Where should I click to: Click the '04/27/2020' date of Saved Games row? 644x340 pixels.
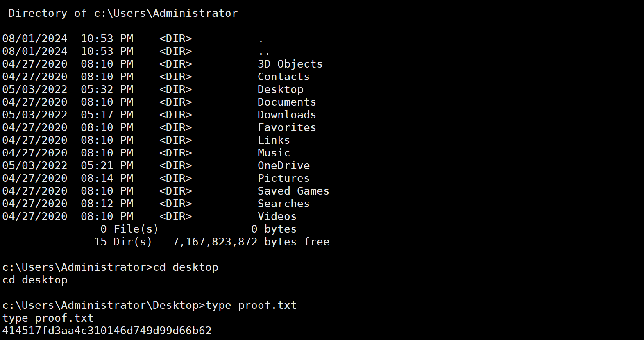[x=35, y=191]
